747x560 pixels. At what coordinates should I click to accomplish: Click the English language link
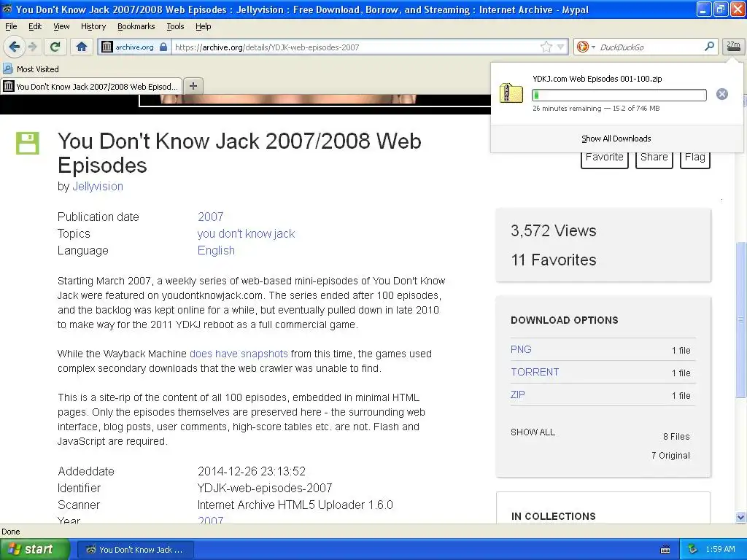(216, 251)
